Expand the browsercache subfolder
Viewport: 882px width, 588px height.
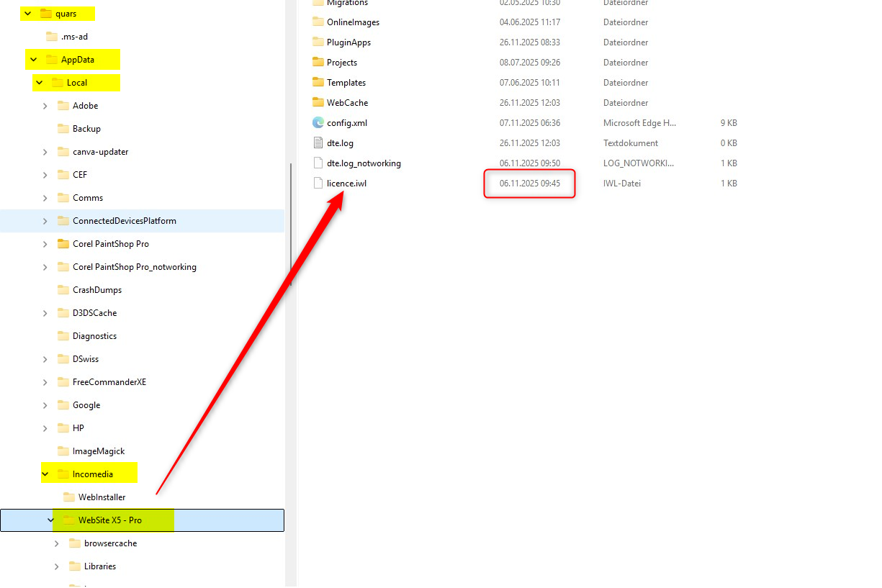click(57, 543)
